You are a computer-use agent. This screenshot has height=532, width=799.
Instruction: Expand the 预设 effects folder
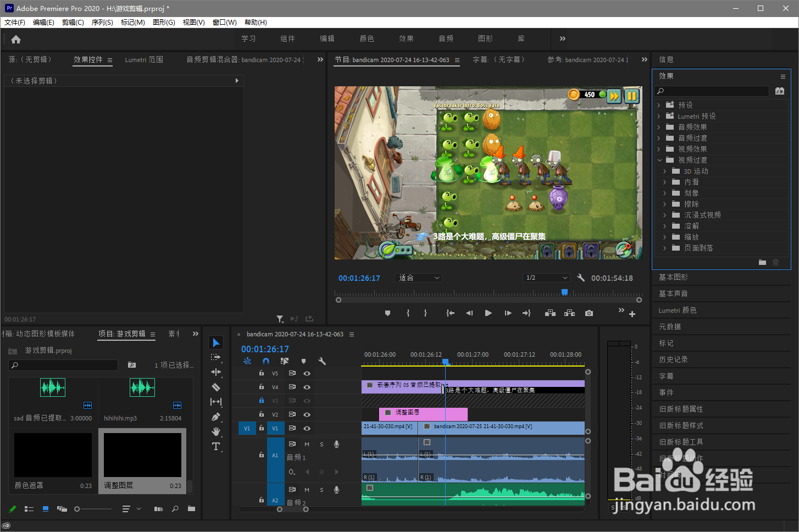pos(659,105)
